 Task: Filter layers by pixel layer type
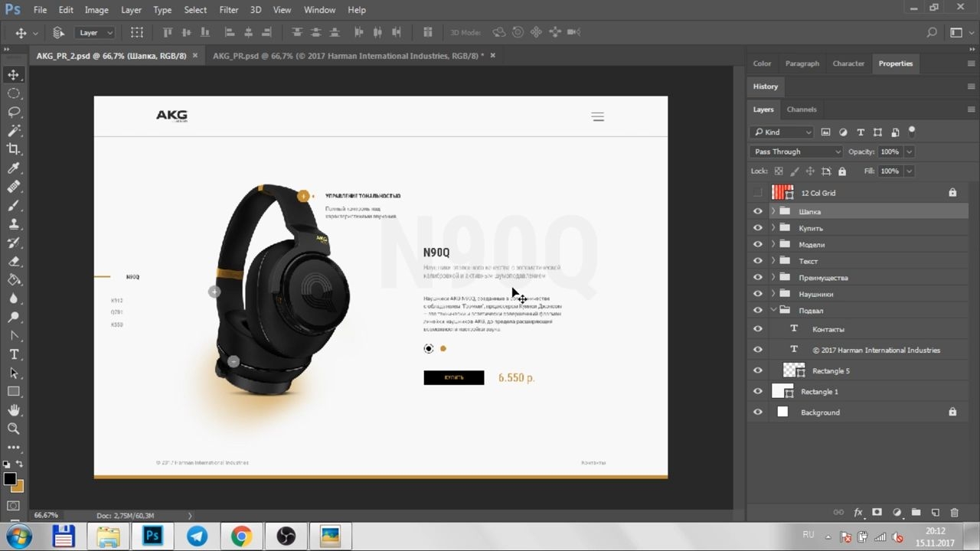pos(825,132)
